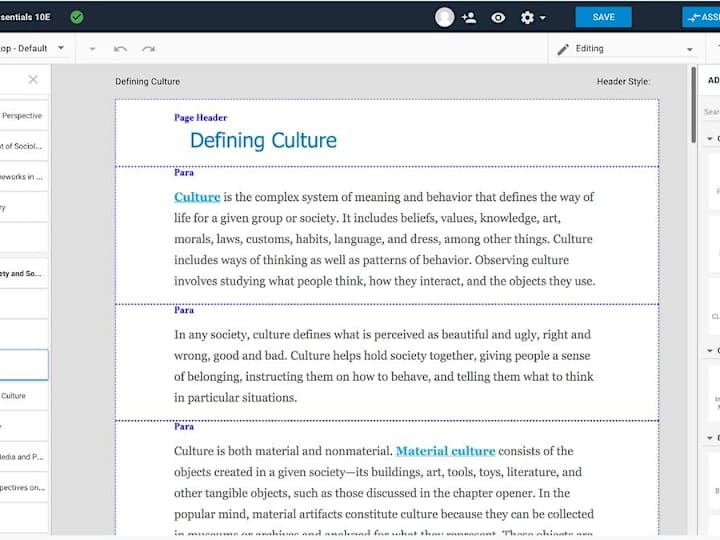Click the add collaborator person icon
The width and height of the screenshot is (720, 540).
pyautogui.click(x=469, y=17)
